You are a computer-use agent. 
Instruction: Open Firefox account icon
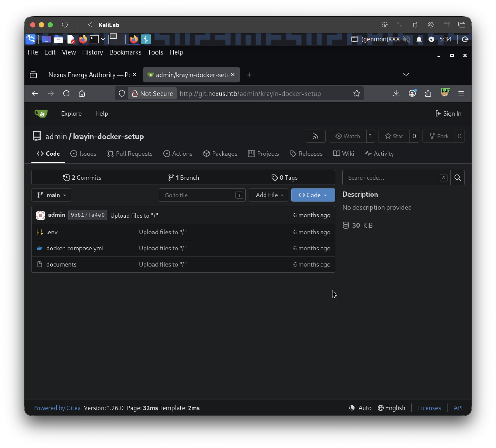point(412,93)
